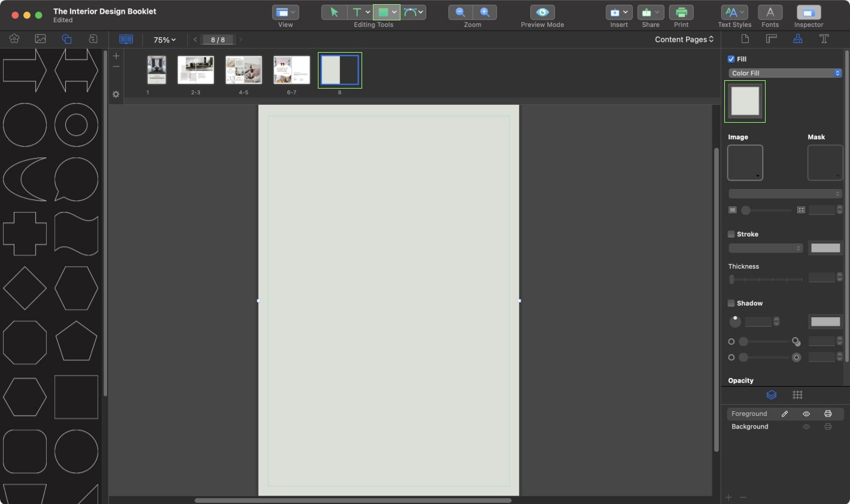Viewport: 850px width, 504px height.
Task: Toggle visibility of the Background layer
Action: pyautogui.click(x=806, y=426)
